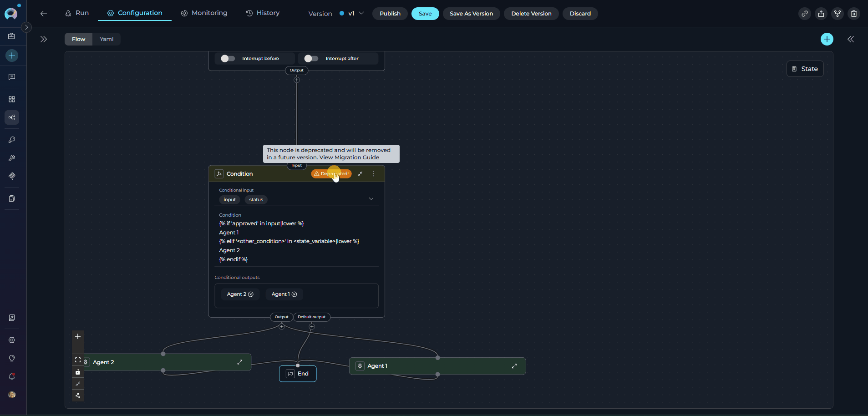Expand the Agent 1 node
The width and height of the screenshot is (868, 416).
click(x=514, y=366)
